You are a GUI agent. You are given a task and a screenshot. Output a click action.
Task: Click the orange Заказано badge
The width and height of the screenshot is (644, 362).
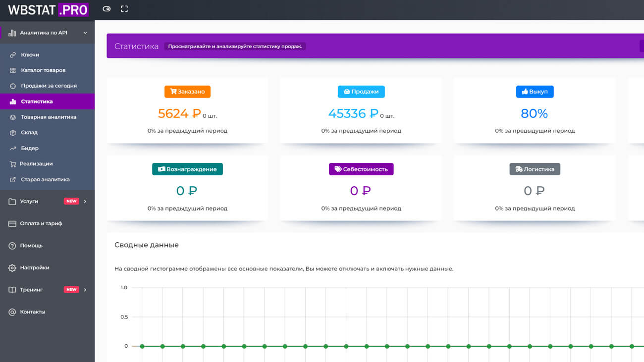[x=187, y=92]
